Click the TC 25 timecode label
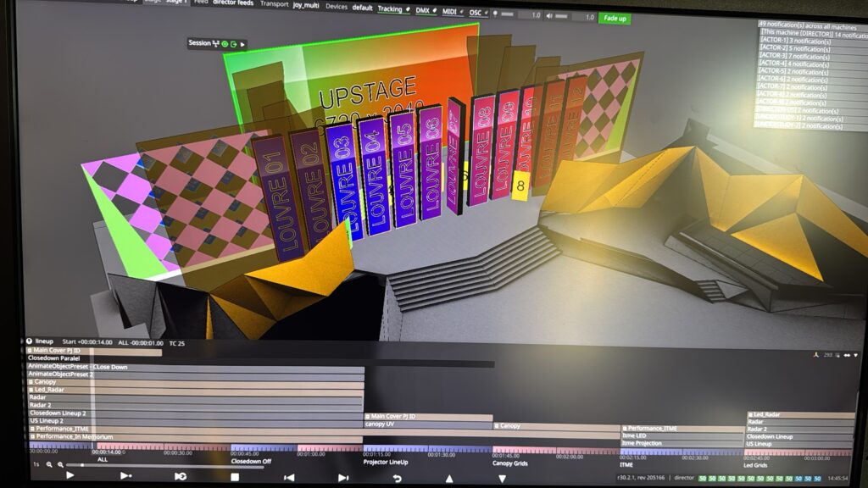 click(x=176, y=344)
